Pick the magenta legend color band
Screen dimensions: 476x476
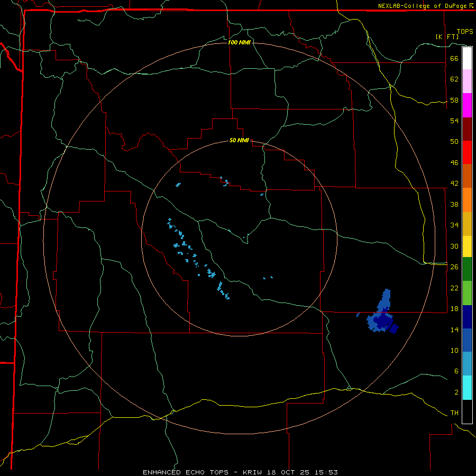[x=467, y=105]
